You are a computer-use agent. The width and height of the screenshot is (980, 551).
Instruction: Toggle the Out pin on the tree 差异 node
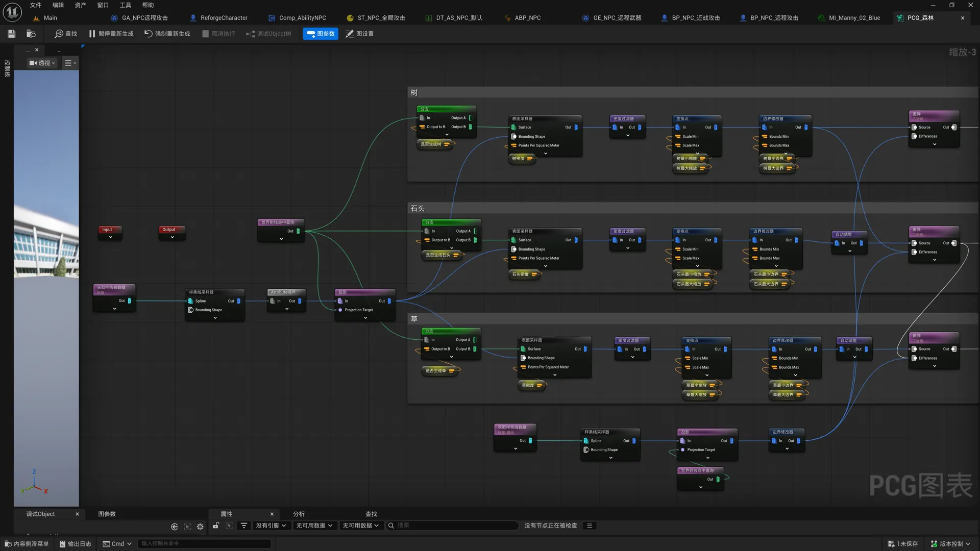click(953, 128)
